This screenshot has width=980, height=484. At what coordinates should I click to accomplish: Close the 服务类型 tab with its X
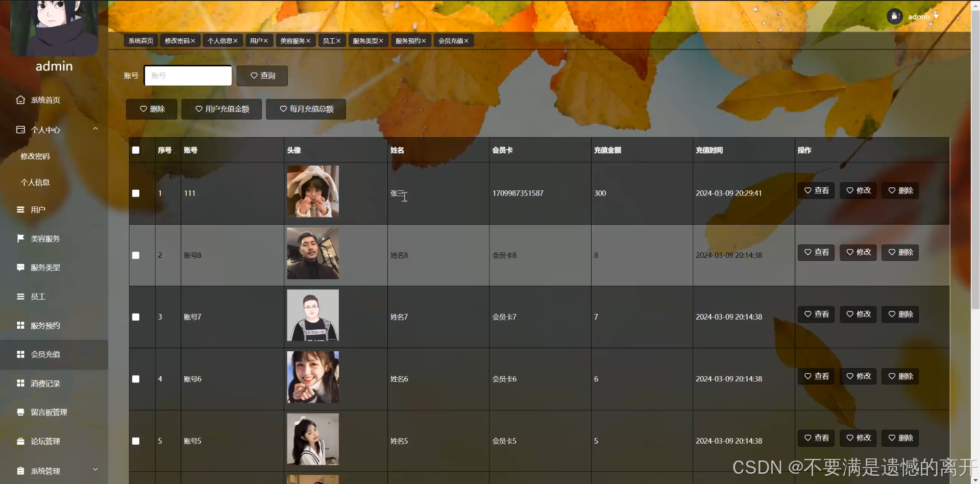381,41
